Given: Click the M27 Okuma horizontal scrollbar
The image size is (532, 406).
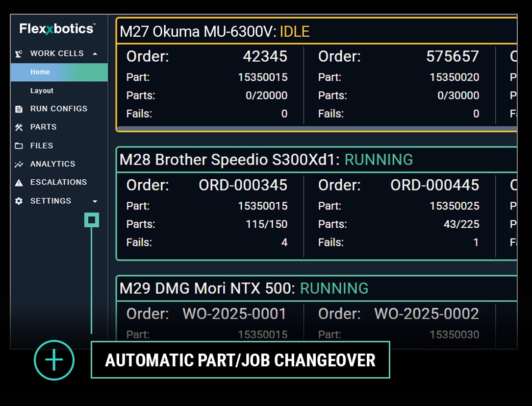Looking at the screenshot, I should [x=317, y=128].
